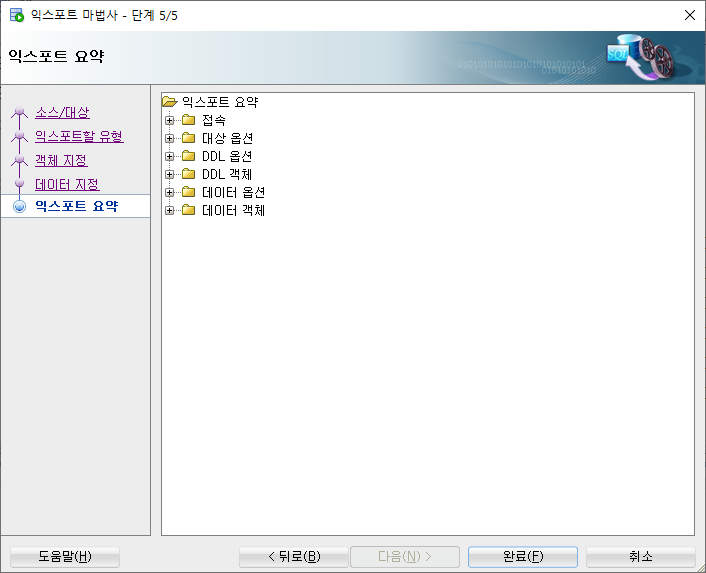Select the 데이터 객체 tree row text
The image size is (706, 573).
(x=233, y=210)
